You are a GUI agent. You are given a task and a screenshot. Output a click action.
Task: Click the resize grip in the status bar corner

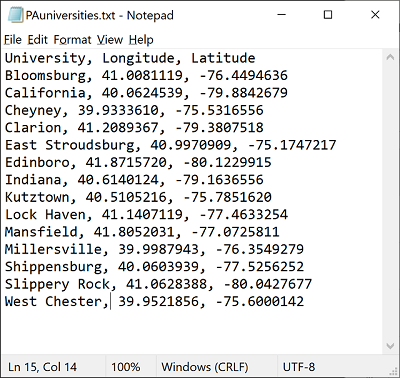pyautogui.click(x=393, y=371)
